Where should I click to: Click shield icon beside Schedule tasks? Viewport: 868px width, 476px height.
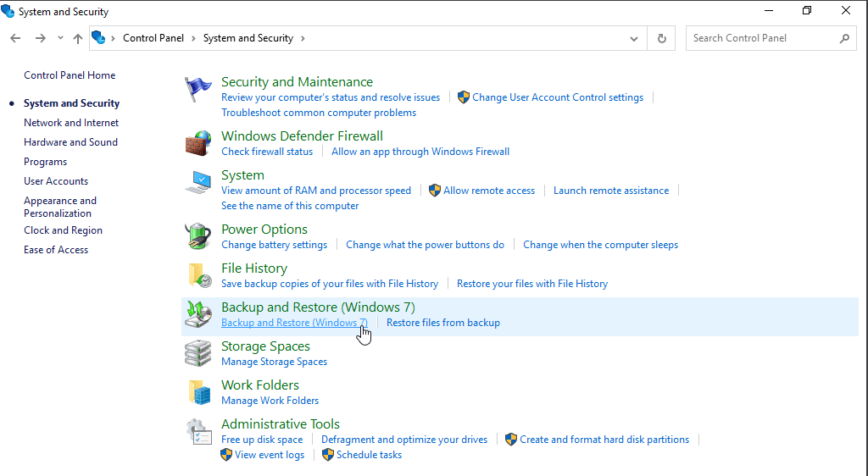tap(328, 455)
